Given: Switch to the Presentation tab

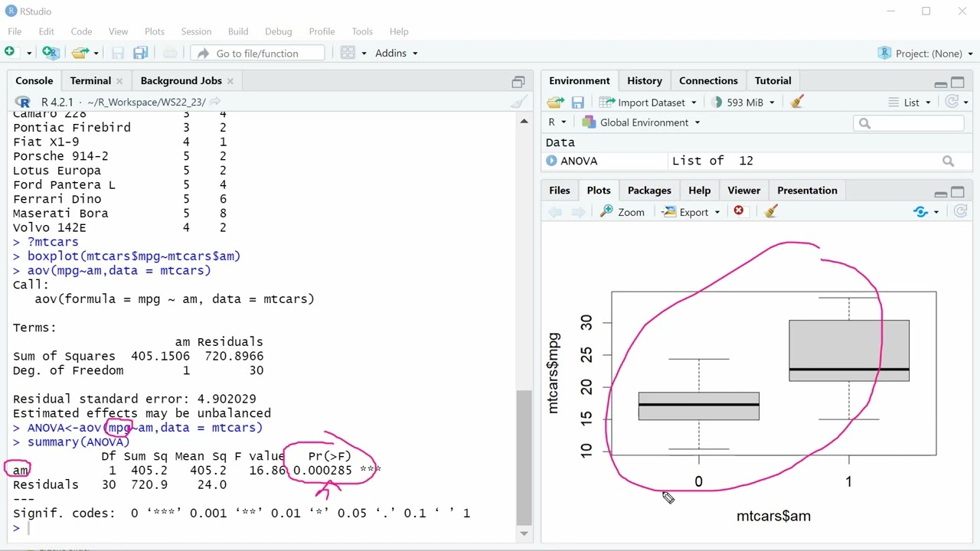Looking at the screenshot, I should point(807,191).
